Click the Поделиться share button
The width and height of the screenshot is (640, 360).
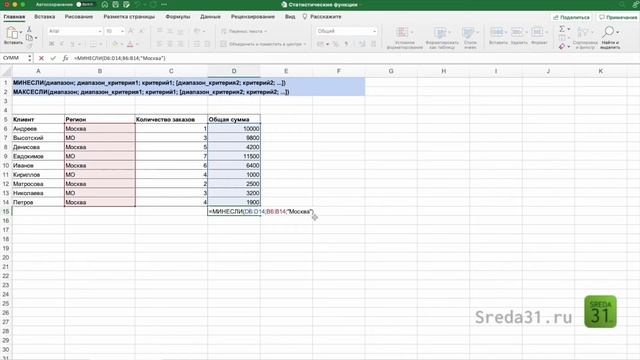coord(571,18)
